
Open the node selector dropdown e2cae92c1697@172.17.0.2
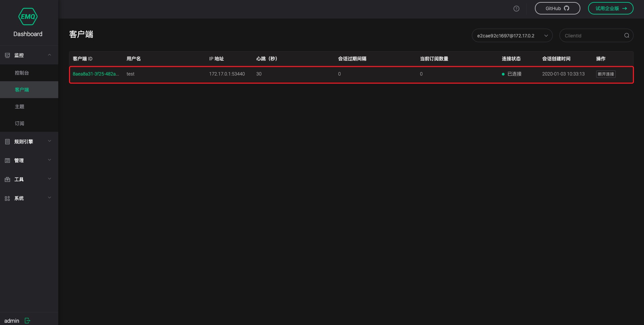tap(512, 36)
